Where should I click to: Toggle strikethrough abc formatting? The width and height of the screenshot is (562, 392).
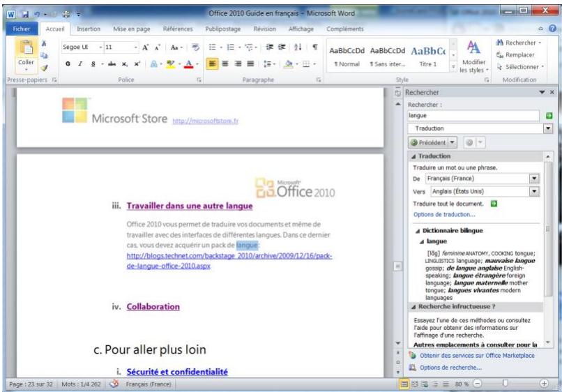coord(112,64)
